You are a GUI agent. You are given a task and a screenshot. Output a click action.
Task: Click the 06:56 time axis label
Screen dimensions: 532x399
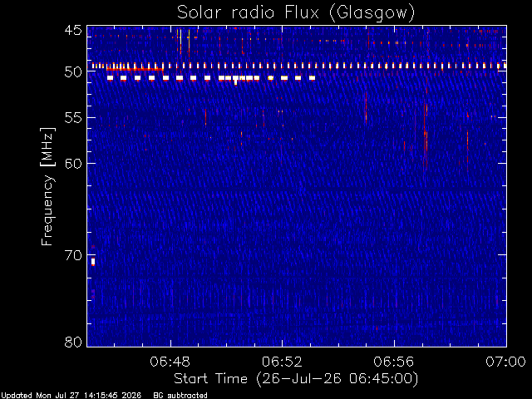tap(394, 362)
